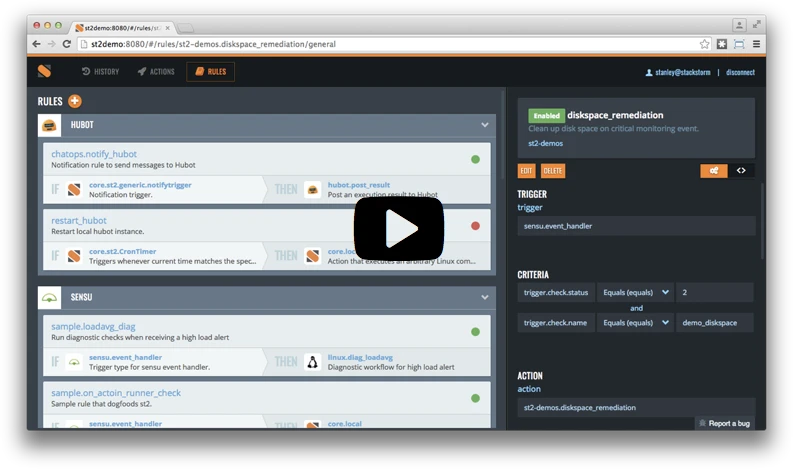Click the st2-demos pack link
The image size is (793, 469).
coord(545,143)
